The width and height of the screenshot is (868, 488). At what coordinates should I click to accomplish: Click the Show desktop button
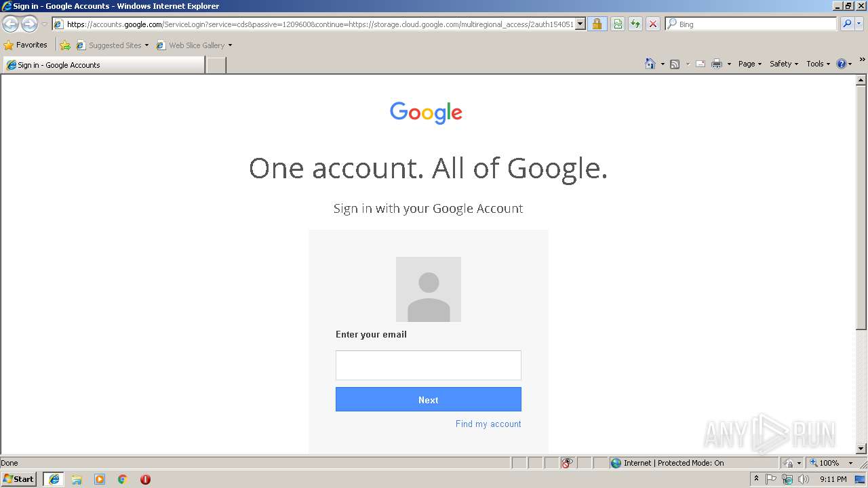click(x=861, y=479)
